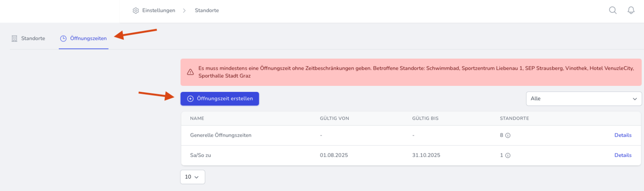Click the clock icon on Öffnungszeiten tab
The width and height of the screenshot is (644, 191).
[x=63, y=39]
